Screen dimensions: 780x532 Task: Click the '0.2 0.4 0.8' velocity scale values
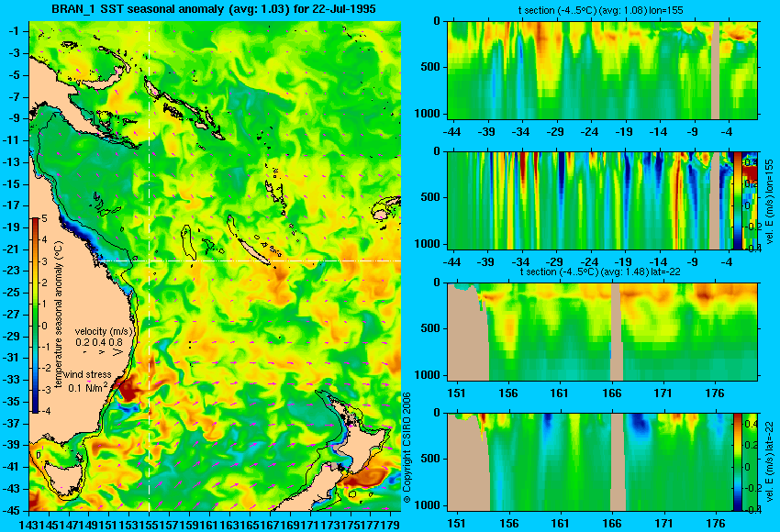click(x=99, y=342)
